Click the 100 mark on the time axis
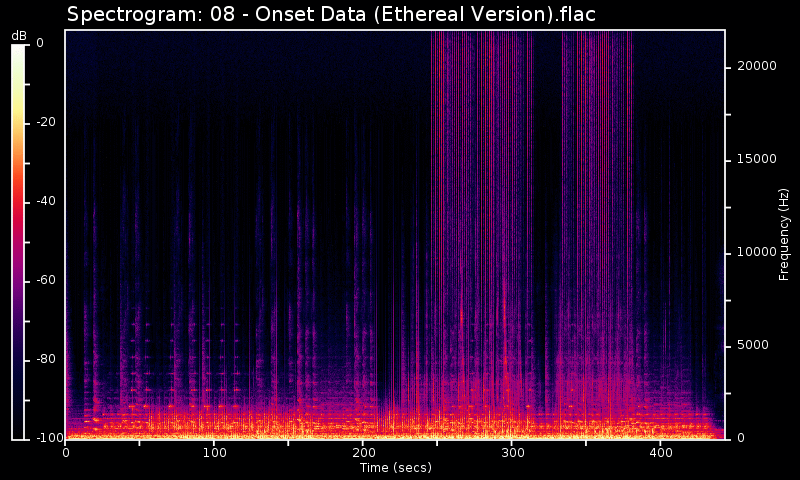The width and height of the screenshot is (800, 480). click(x=214, y=453)
